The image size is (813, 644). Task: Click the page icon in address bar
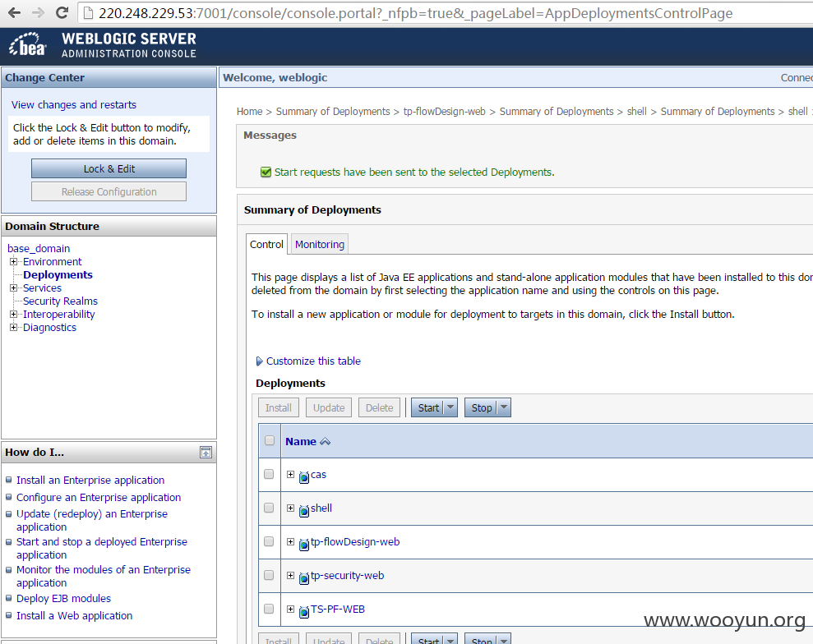(88, 13)
